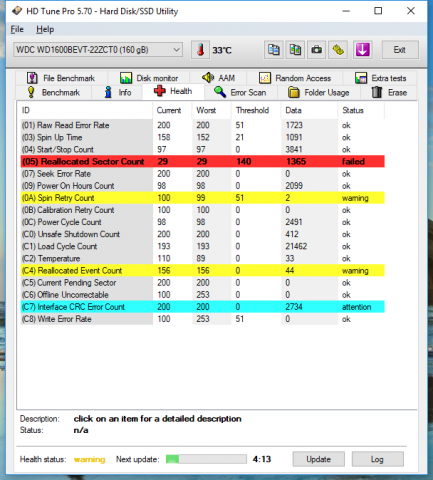Image resolution: width=433 pixels, height=480 pixels.
Task: Click the Health status 'warning' text
Action: pos(89,459)
